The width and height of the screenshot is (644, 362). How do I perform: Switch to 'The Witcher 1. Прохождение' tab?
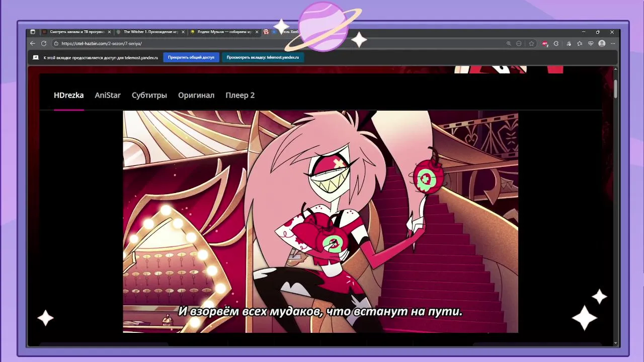coord(150,32)
